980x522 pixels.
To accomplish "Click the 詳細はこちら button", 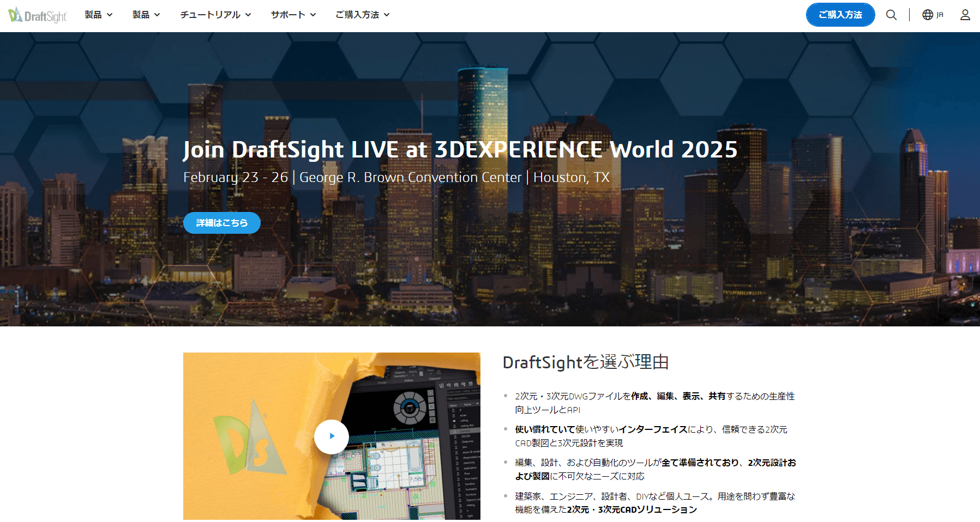I will coord(222,223).
